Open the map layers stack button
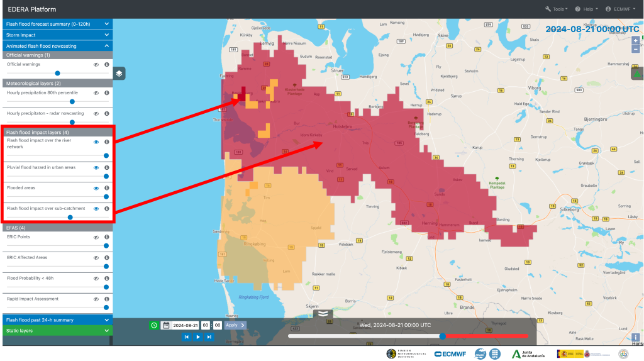 coord(119,74)
